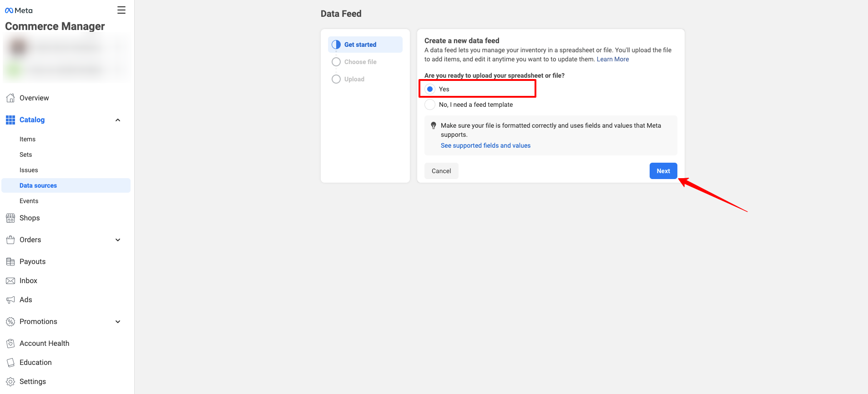Viewport: 868px width, 394px height.
Task: Collapse the Catalog section chevron
Action: pos(118,120)
